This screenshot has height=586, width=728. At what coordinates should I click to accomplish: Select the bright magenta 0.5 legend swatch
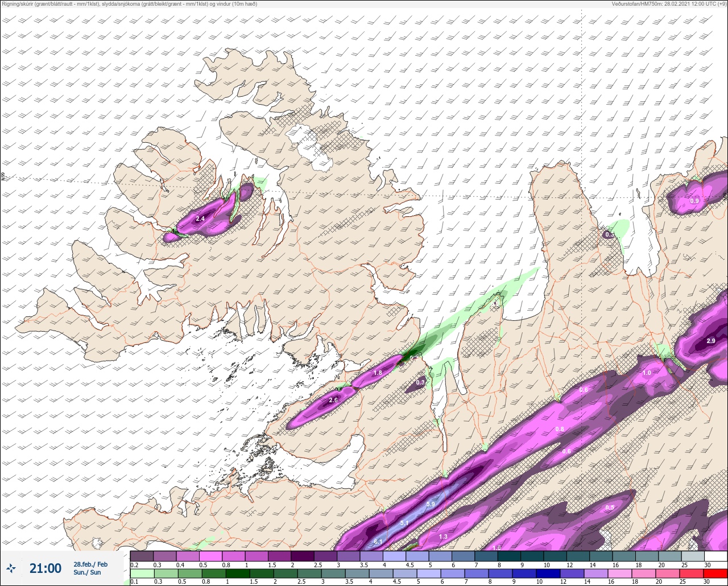pyautogui.click(x=210, y=556)
